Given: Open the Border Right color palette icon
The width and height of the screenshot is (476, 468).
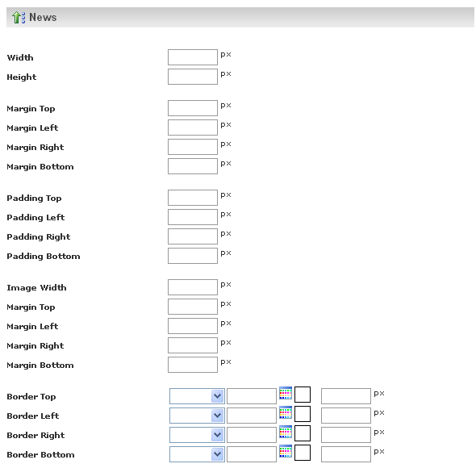Looking at the screenshot, I should (286, 432).
